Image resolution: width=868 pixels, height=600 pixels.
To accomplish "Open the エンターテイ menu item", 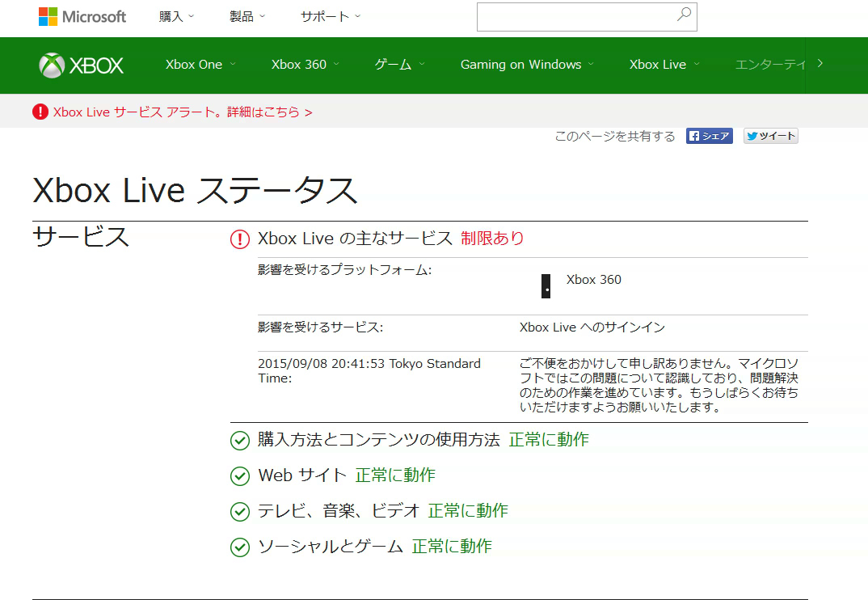I will 770,64.
